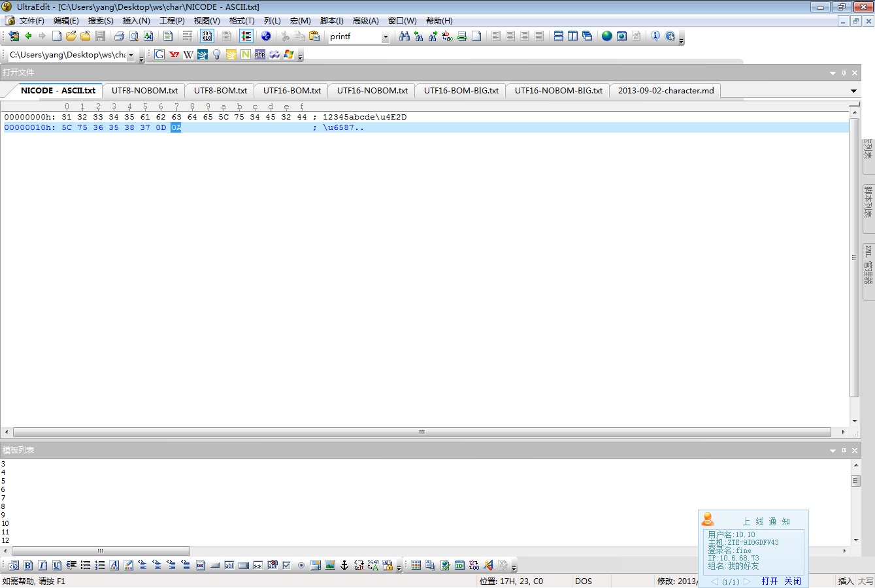Open the 打开文件 panel menu arrow
This screenshot has height=588, width=875.
833,73
